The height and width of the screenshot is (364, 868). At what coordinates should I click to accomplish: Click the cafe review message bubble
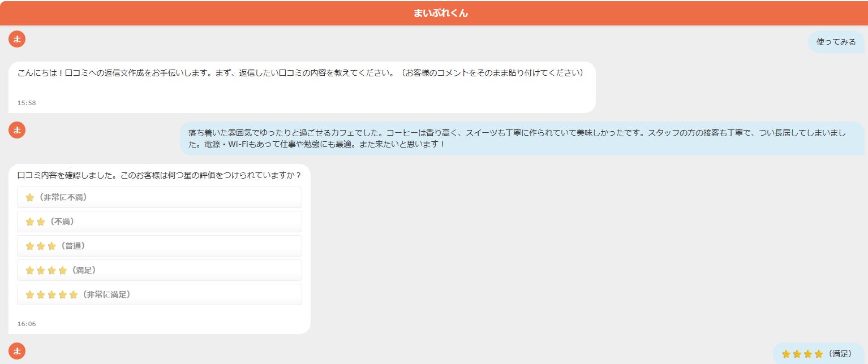522,138
